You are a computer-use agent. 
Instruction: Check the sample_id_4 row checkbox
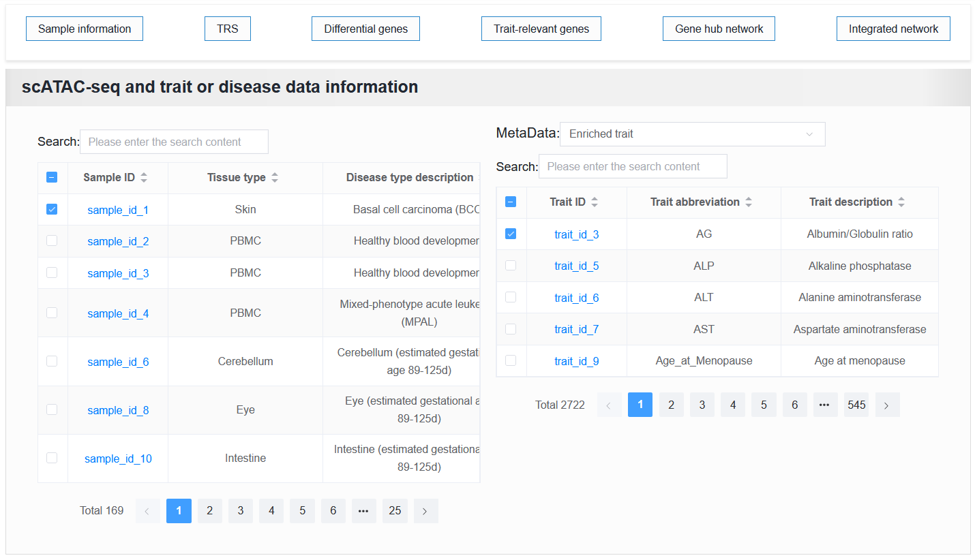(x=52, y=313)
